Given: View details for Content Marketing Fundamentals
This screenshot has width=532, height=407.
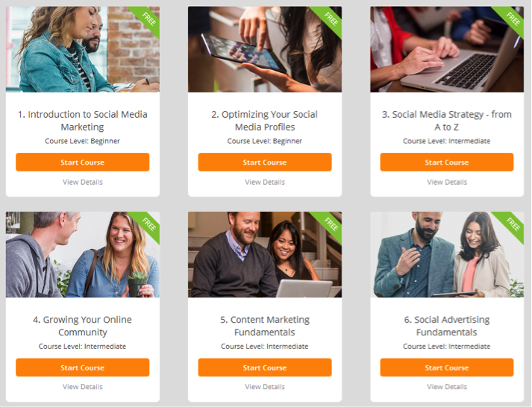Looking at the screenshot, I should click(x=265, y=387).
